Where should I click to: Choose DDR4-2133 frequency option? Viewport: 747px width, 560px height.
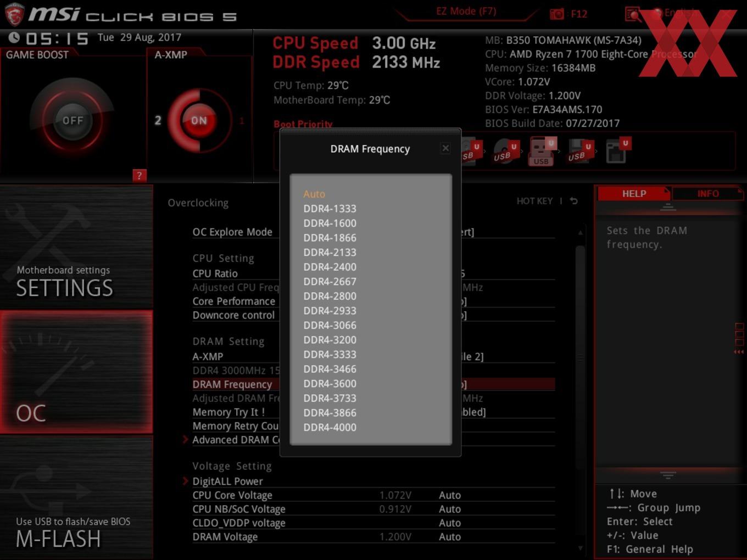point(330,252)
